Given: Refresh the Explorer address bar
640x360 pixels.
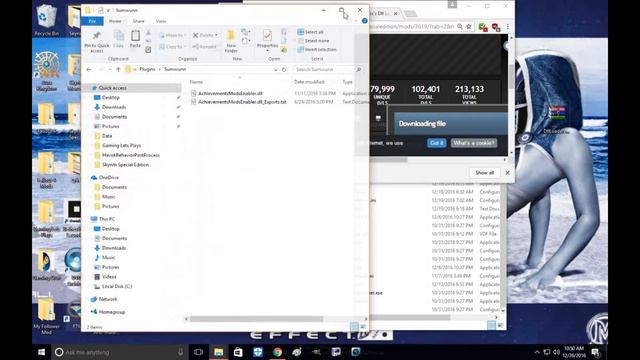Looking at the screenshot, I should point(284,69).
